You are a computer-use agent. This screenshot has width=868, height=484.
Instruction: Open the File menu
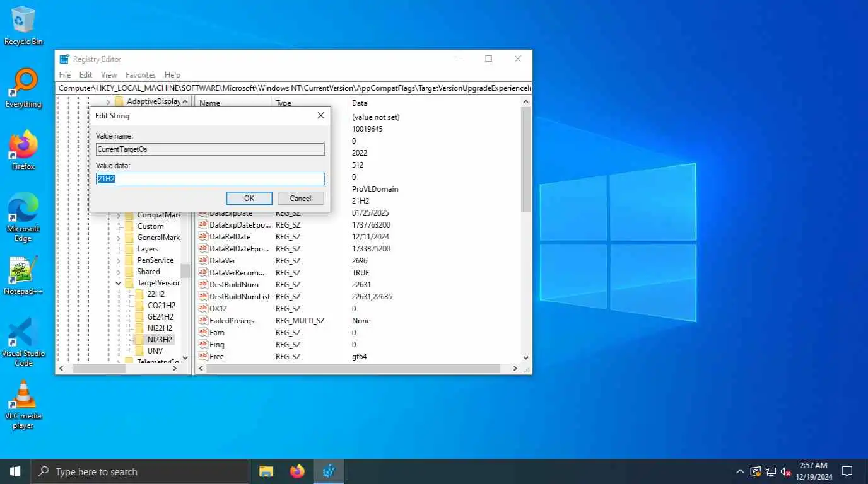[65, 74]
